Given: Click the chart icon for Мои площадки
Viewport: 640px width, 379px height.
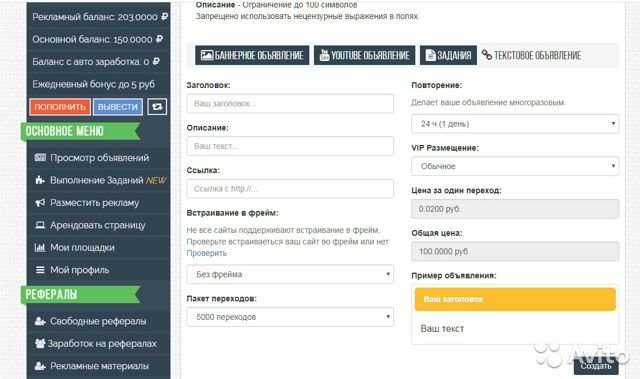Looking at the screenshot, I should (x=40, y=247).
